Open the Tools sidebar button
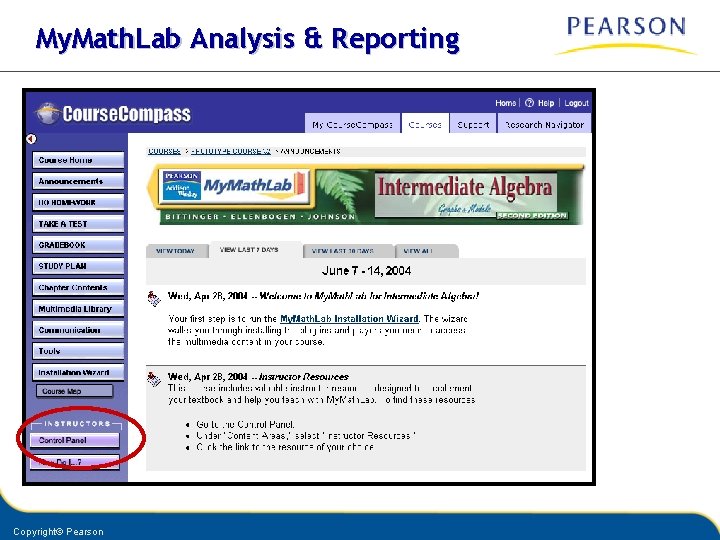The height and width of the screenshot is (540, 720). [78, 351]
